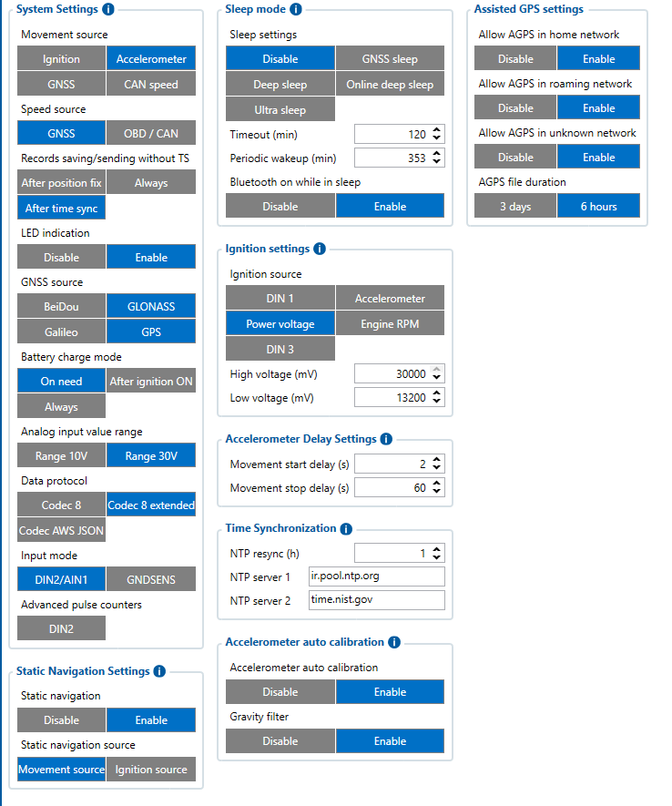
Task: Select Deep sleep mode
Action: click(x=280, y=84)
